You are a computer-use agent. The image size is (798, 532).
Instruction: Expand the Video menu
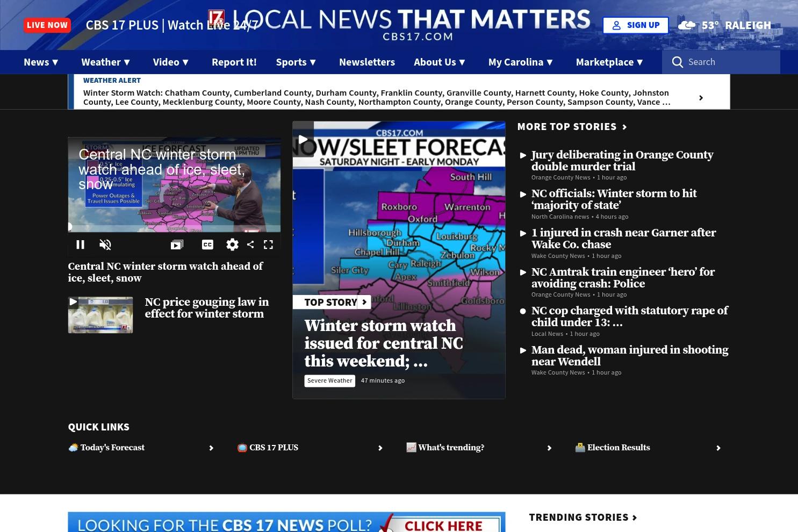point(172,62)
